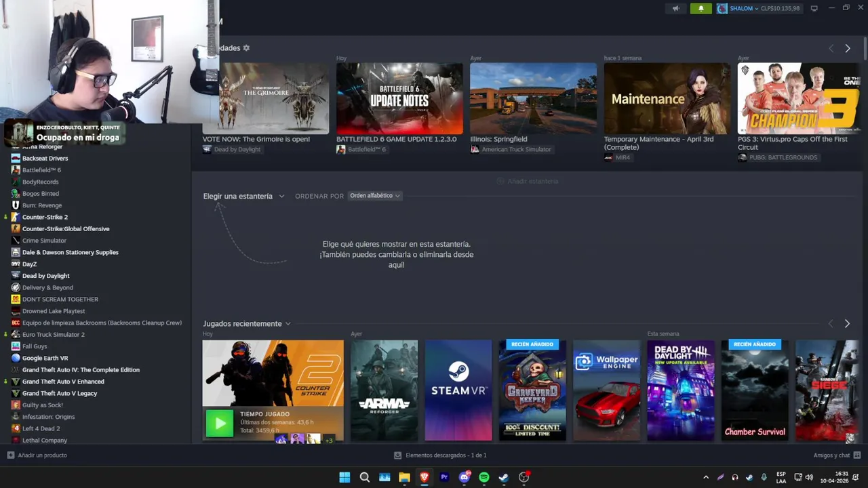Select DayZ in library list

coord(29,264)
